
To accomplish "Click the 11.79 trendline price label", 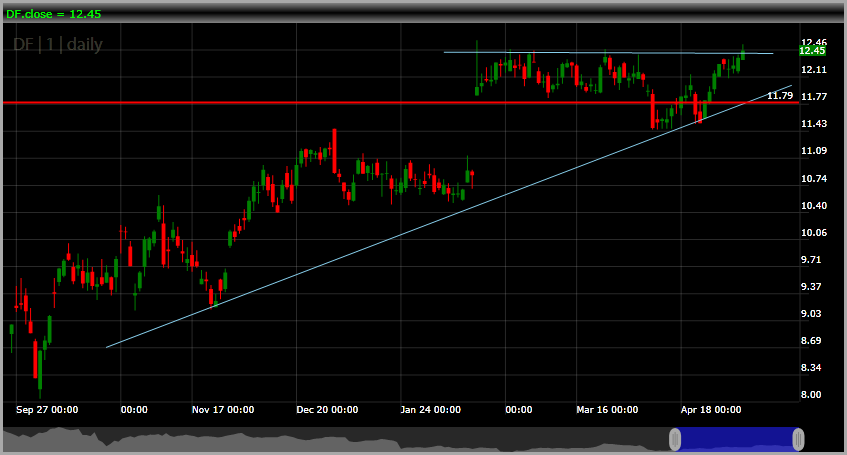I will coord(780,96).
